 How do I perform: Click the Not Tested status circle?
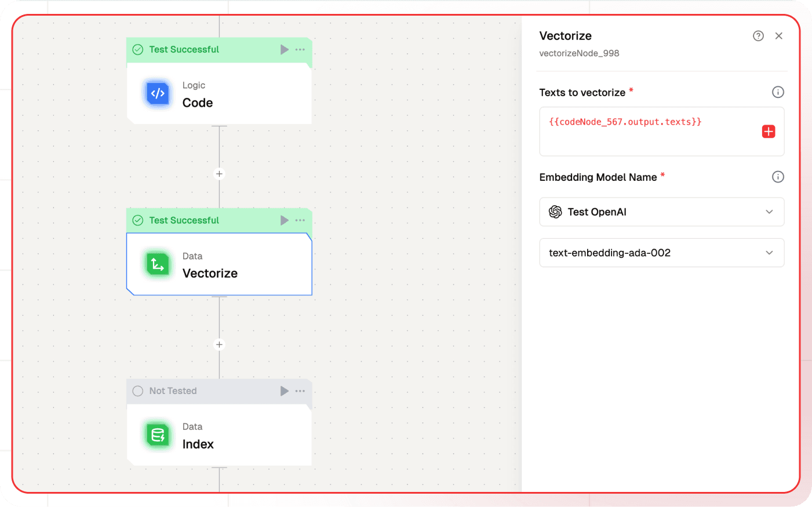(138, 391)
